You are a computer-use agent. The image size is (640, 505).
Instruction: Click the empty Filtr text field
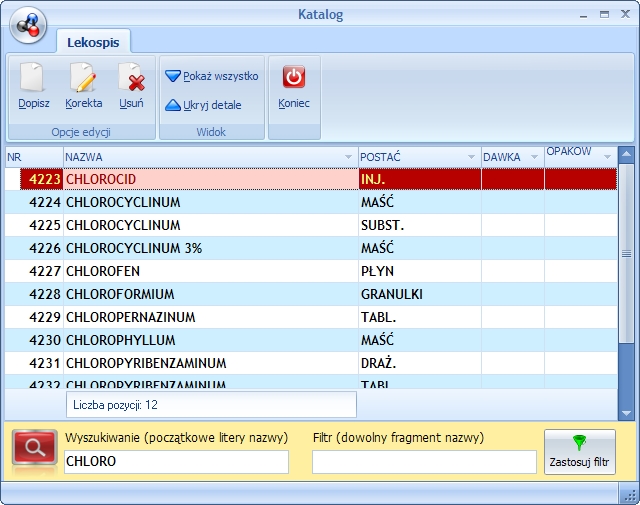423,461
